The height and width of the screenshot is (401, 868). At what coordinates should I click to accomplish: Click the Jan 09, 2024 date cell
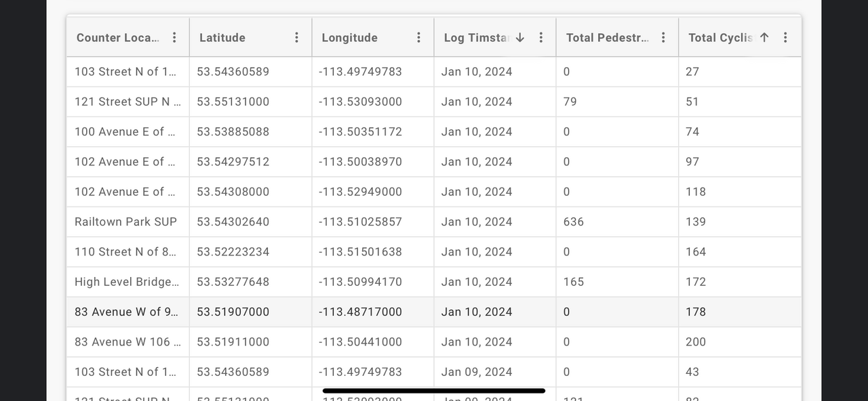pyautogui.click(x=477, y=372)
